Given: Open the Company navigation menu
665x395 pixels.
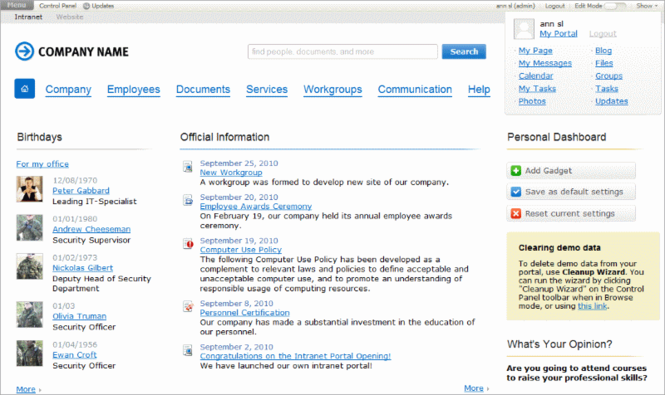Looking at the screenshot, I should 68,90.
